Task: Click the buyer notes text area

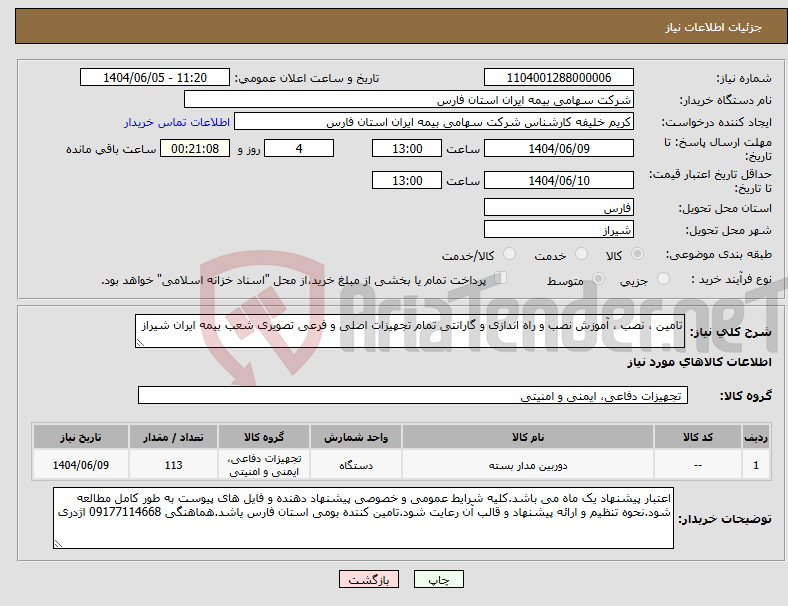Action: coord(363,518)
